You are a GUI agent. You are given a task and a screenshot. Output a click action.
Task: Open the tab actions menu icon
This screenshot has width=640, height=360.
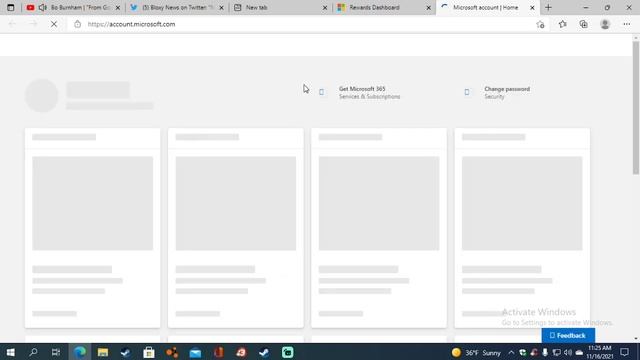[11, 7]
